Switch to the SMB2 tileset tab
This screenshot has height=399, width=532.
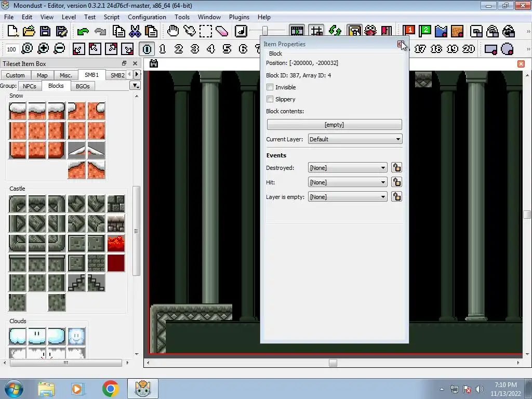pos(117,75)
